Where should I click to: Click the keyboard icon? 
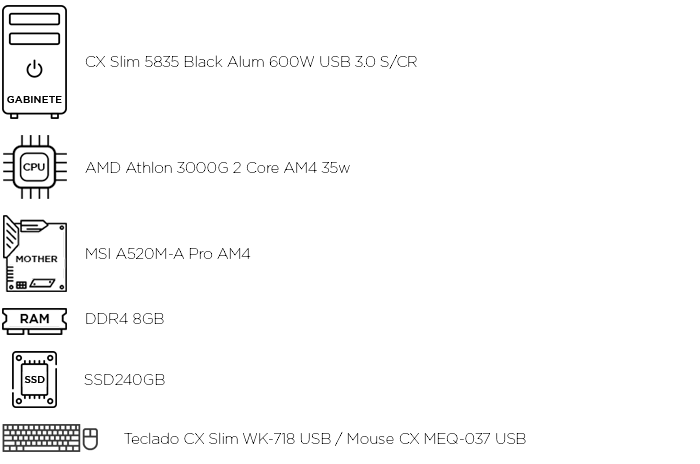coord(41,438)
